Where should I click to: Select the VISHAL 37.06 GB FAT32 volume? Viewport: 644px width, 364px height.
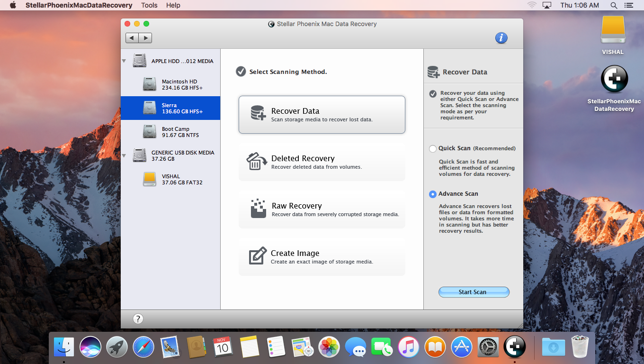[170, 179]
